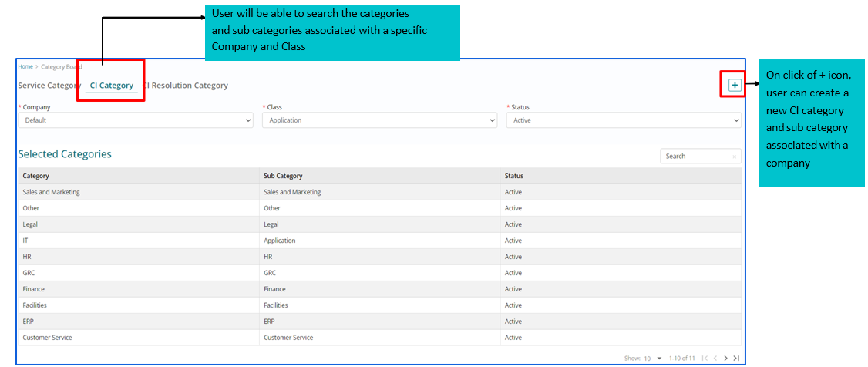Select the Sales and Marketing category row
The image size is (868, 367).
pos(52,192)
